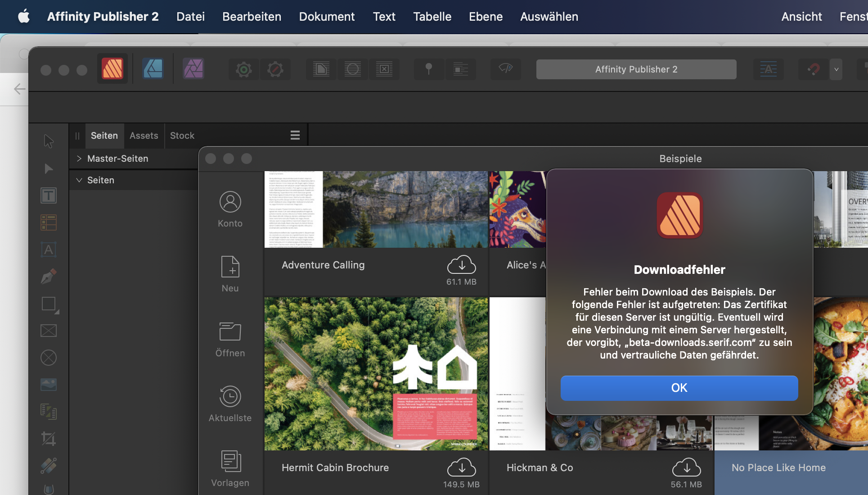This screenshot has height=495, width=868.
Task: Open the Dokument menu
Action: [327, 17]
